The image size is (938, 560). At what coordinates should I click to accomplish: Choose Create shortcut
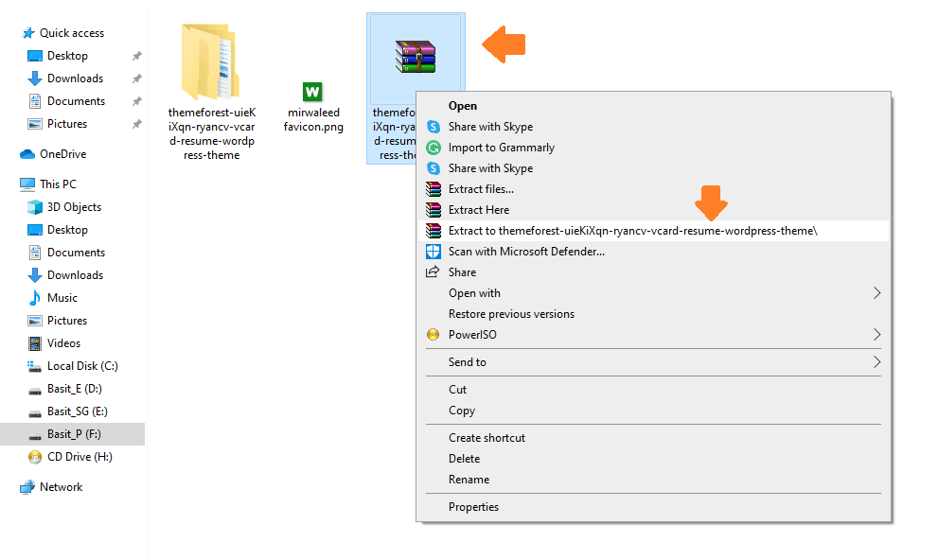[653, 438]
